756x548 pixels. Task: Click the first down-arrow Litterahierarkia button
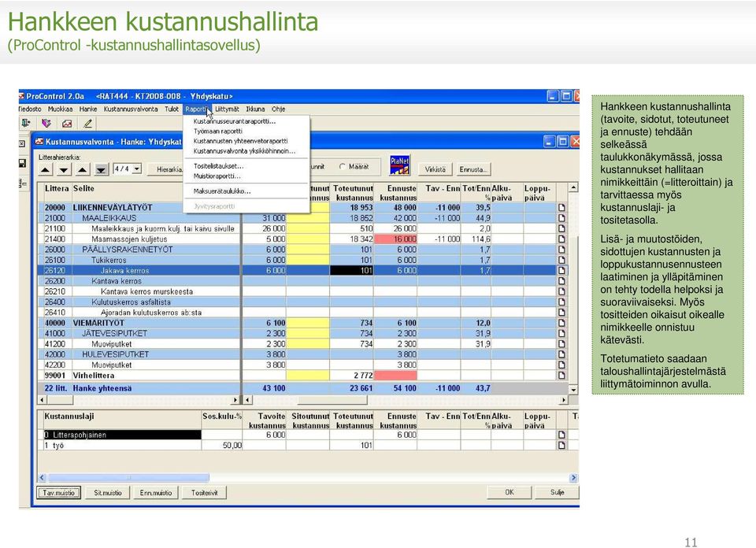64,169
